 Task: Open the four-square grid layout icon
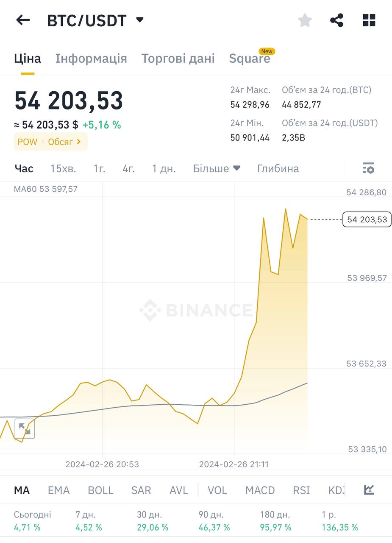[x=369, y=20]
